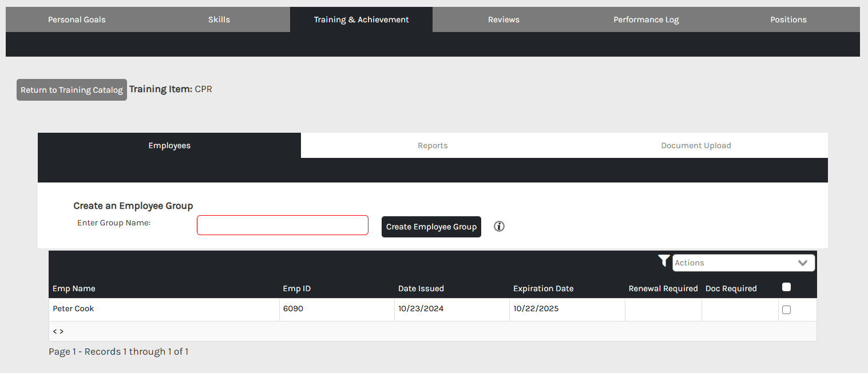This screenshot has height=373, width=868.
Task: Select the Employees sub-tab
Action: click(x=169, y=145)
